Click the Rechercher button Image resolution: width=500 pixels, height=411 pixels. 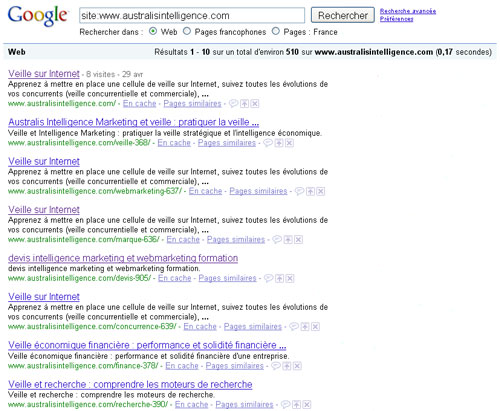343,15
